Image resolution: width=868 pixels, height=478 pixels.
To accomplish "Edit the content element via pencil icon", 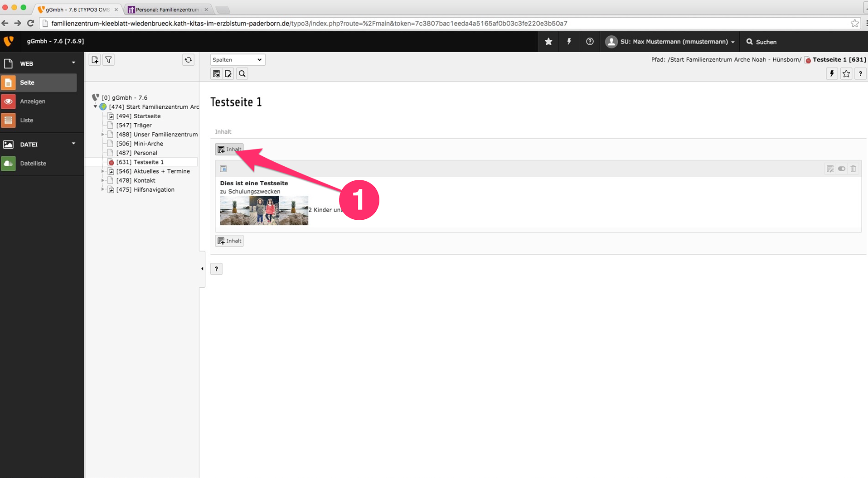I will click(830, 169).
